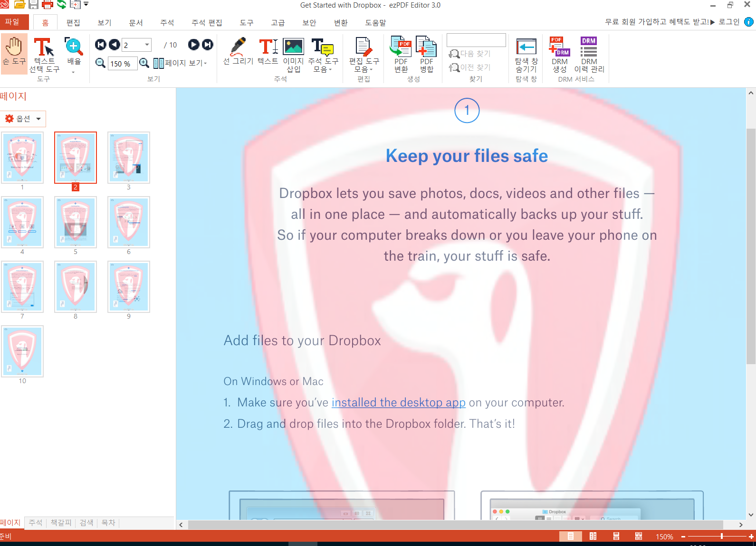This screenshot has height=546, width=756.
Task: Click PDF merge (PDF 병합) icon
Action: (426, 54)
